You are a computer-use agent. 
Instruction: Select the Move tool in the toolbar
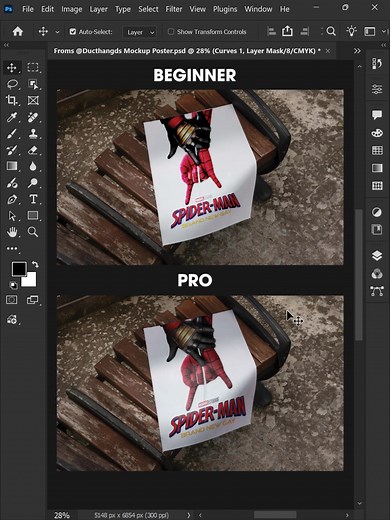tap(12, 67)
